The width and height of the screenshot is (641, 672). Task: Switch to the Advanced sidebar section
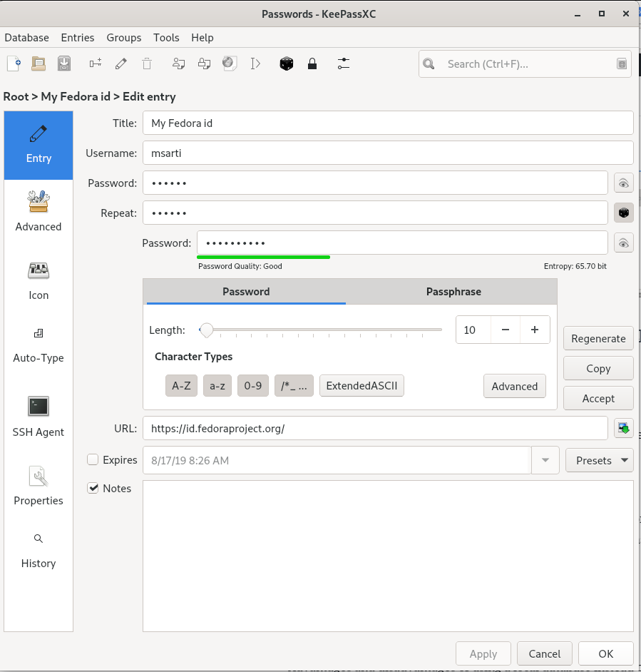tap(39, 210)
